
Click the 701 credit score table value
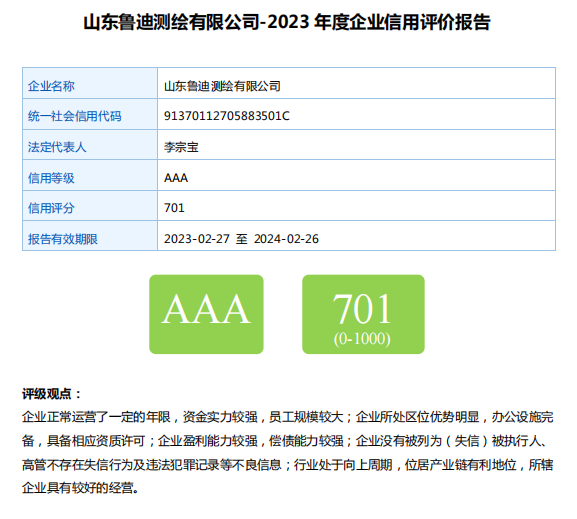(x=174, y=208)
